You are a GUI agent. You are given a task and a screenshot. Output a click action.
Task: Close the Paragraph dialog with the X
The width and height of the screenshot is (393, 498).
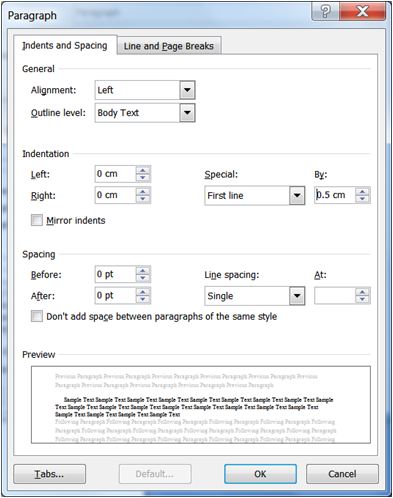pos(363,12)
